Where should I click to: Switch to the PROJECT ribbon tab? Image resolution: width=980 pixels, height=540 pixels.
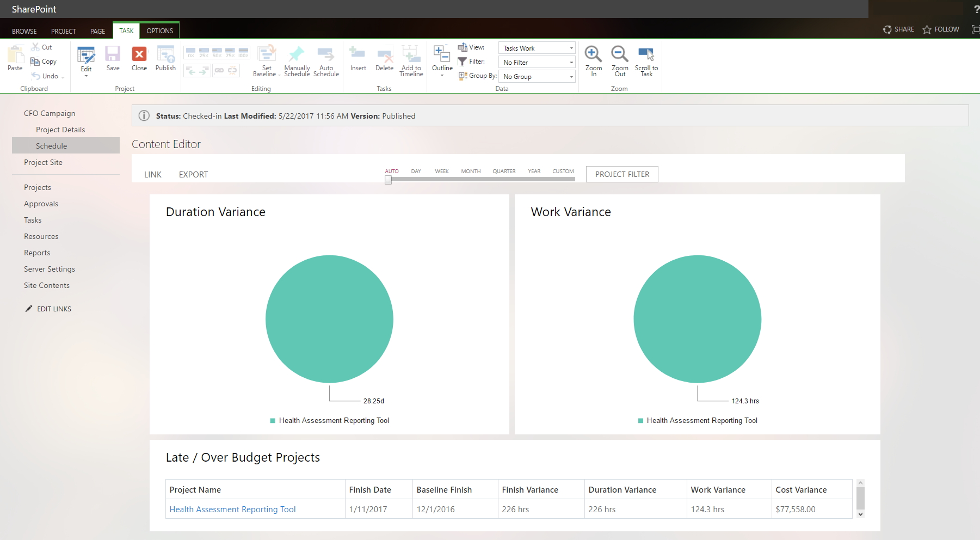(x=64, y=31)
